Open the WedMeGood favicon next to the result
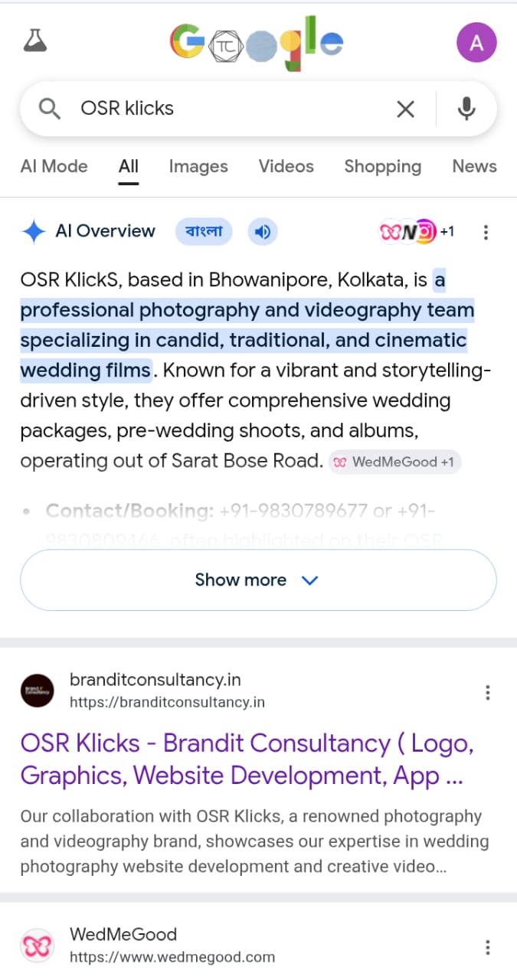The width and height of the screenshot is (517, 980). tap(38, 946)
